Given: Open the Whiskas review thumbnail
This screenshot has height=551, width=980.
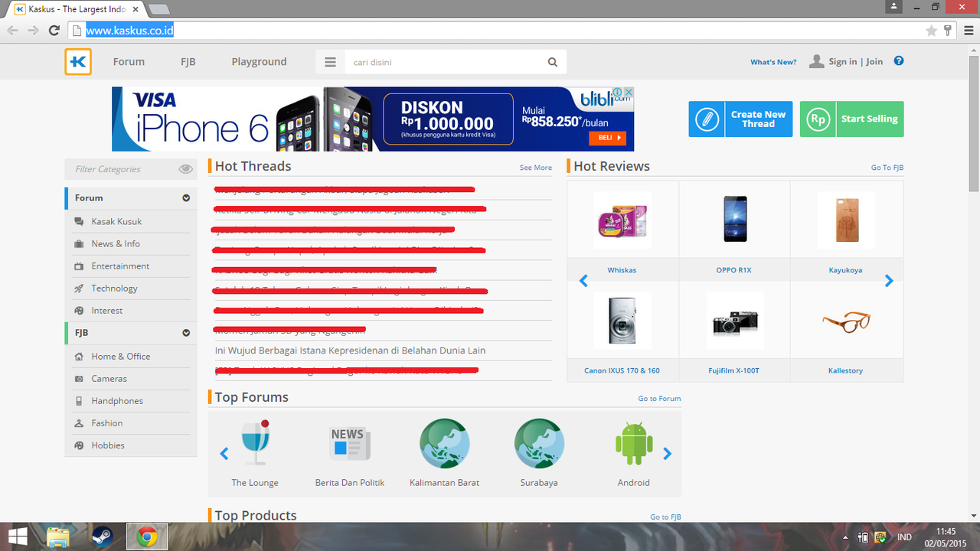Looking at the screenshot, I should [622, 220].
